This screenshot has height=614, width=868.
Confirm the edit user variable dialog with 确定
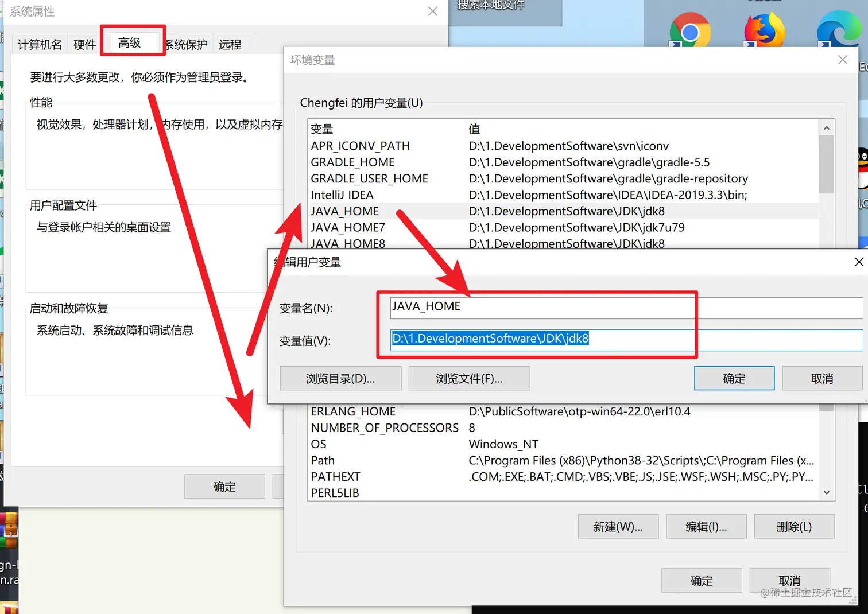click(x=734, y=379)
